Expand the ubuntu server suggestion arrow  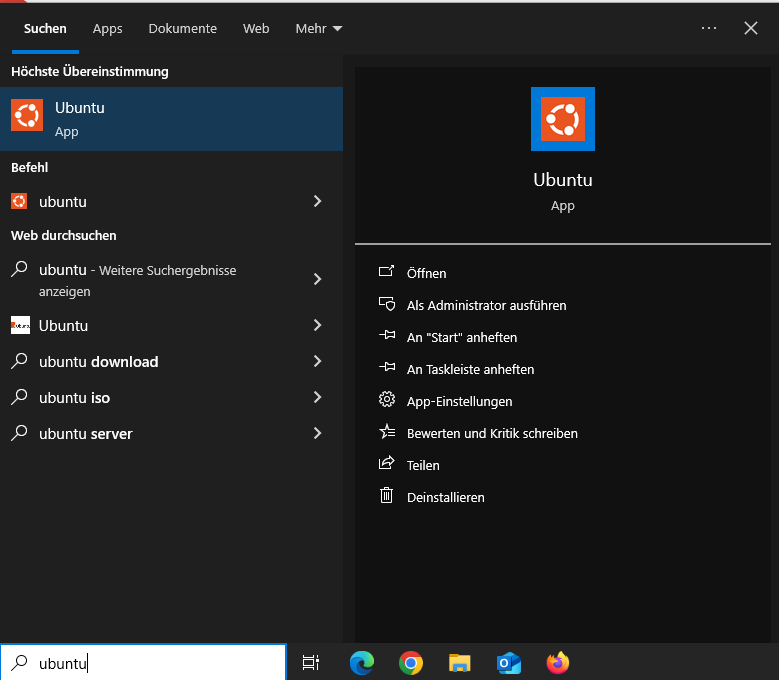pos(317,433)
